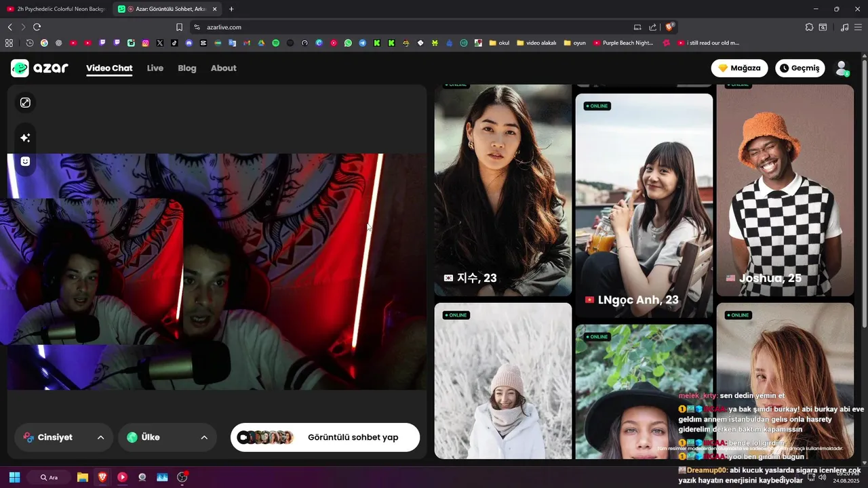This screenshot has width=868, height=488.
Task: Open the Brave music playlist icon
Action: coord(844,27)
